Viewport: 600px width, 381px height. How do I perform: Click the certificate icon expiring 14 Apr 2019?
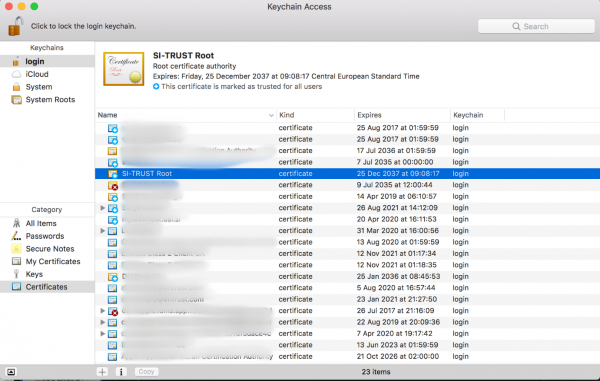[112, 197]
